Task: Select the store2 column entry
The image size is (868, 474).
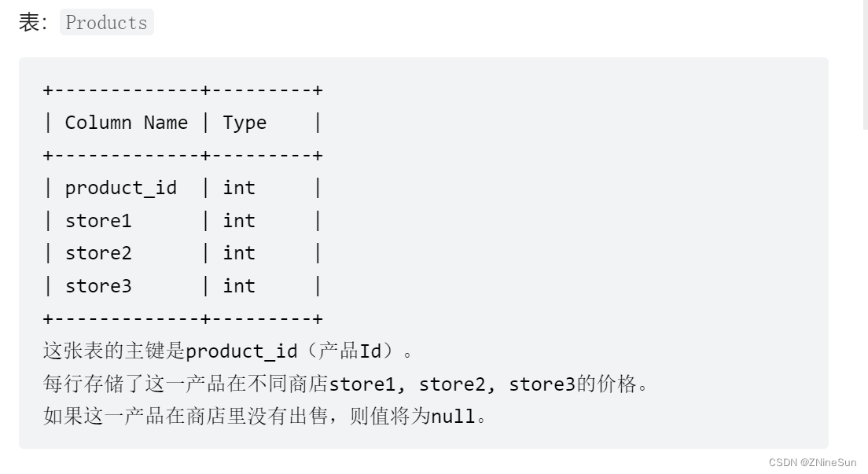Action: click(x=98, y=253)
